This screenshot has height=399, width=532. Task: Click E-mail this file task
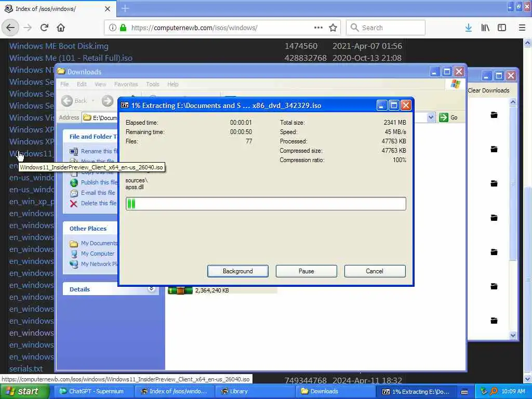point(92,193)
